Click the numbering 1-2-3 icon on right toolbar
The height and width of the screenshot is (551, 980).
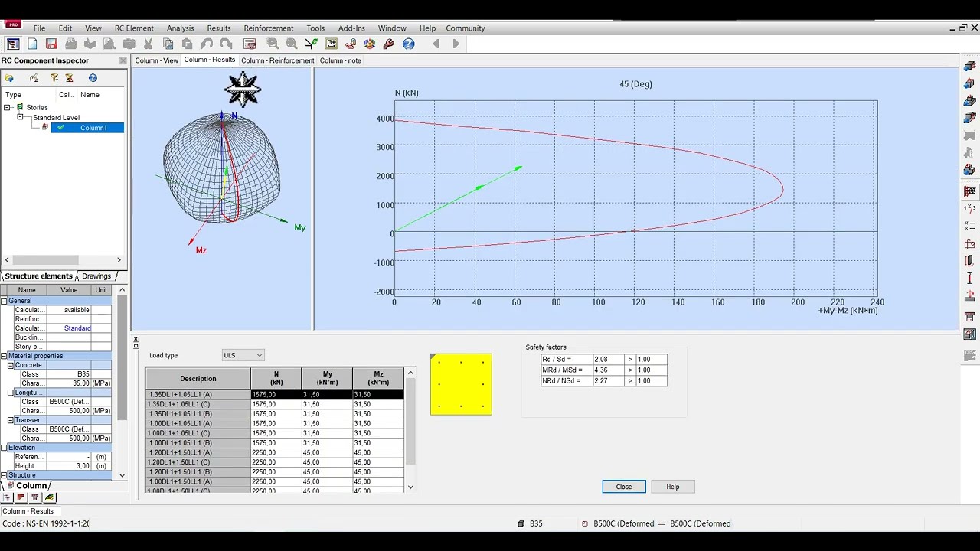tap(969, 208)
